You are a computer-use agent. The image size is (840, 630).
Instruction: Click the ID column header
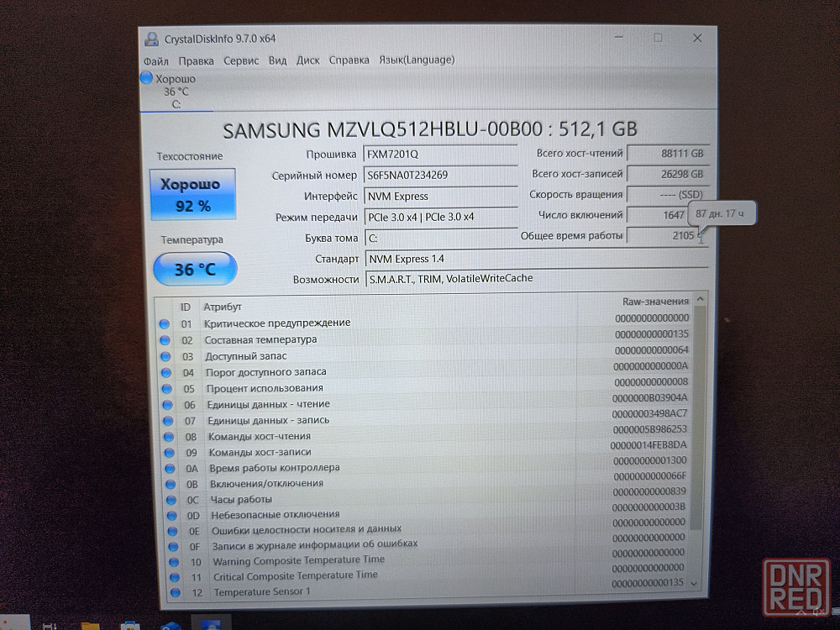[186, 307]
